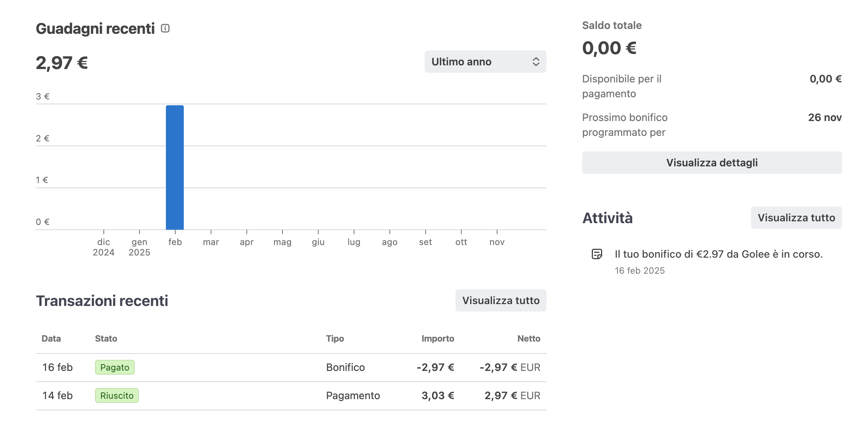Screen dimensions: 868x427
Task: Click the dropdown chevron arrows icon
Action: [x=536, y=62]
